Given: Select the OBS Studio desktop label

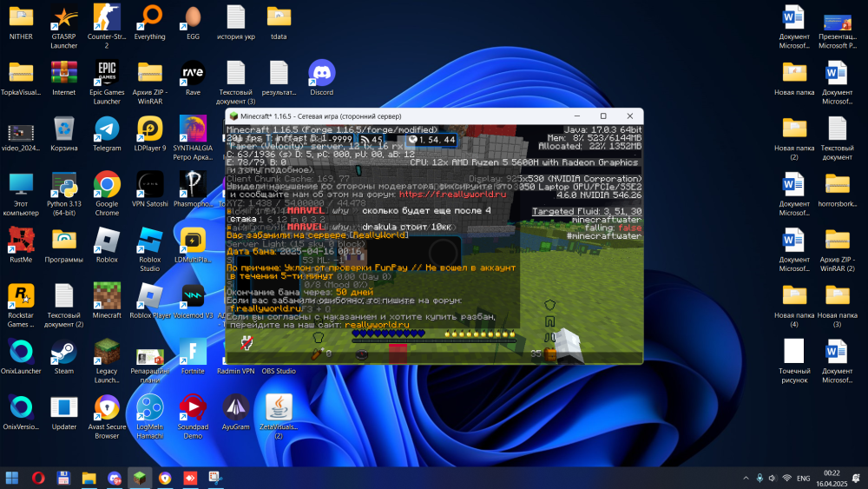Looking at the screenshot, I should (279, 371).
